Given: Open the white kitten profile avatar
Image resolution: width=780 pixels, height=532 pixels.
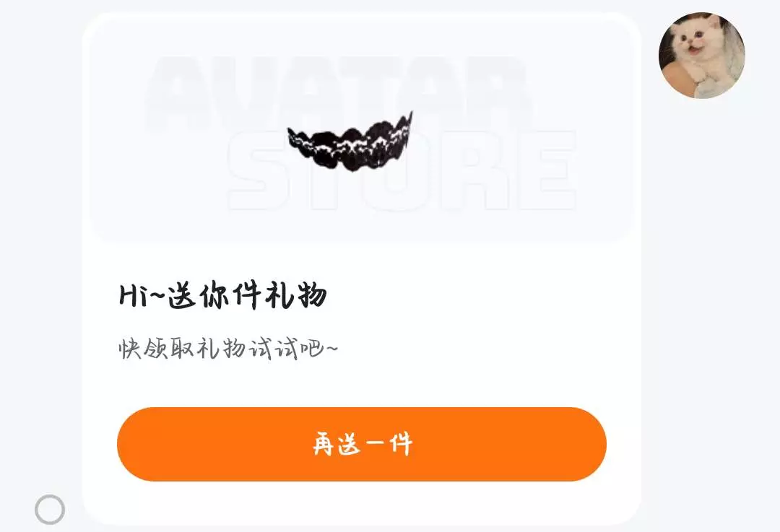Looking at the screenshot, I should point(702,55).
